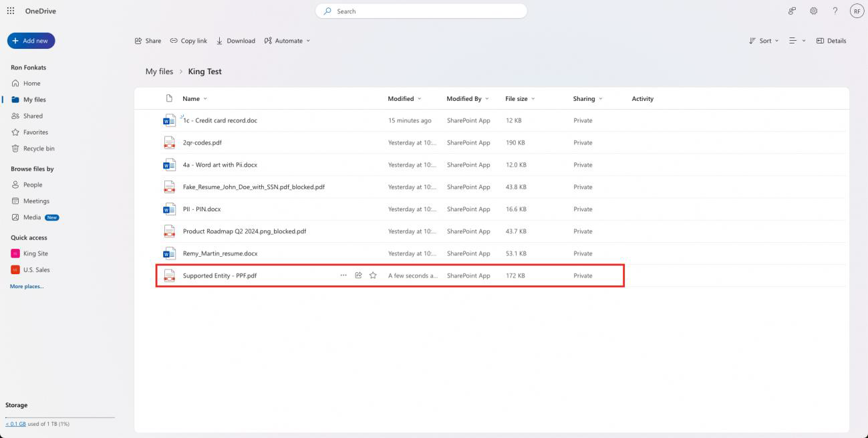This screenshot has width=868, height=438.
Task: Open the Help question mark
Action: coord(835,11)
